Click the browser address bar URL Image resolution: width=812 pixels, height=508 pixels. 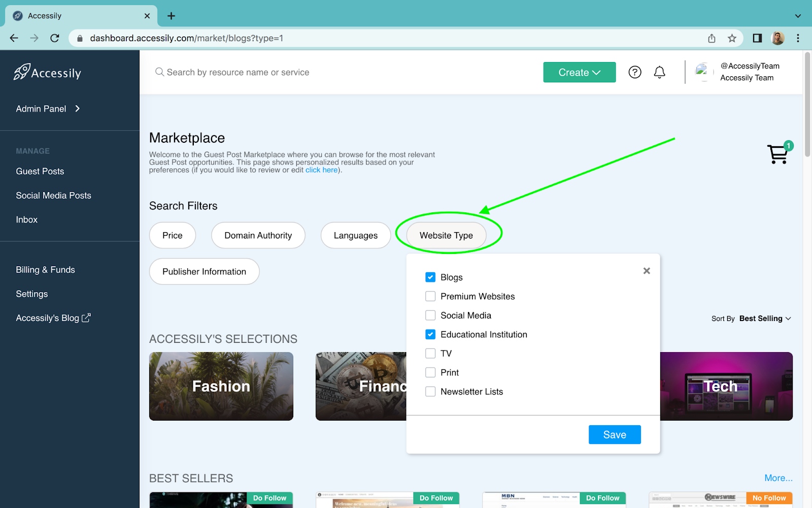(186, 38)
